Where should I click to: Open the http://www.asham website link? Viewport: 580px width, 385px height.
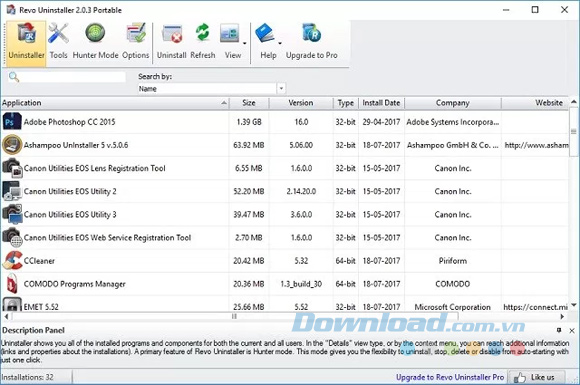(x=536, y=145)
